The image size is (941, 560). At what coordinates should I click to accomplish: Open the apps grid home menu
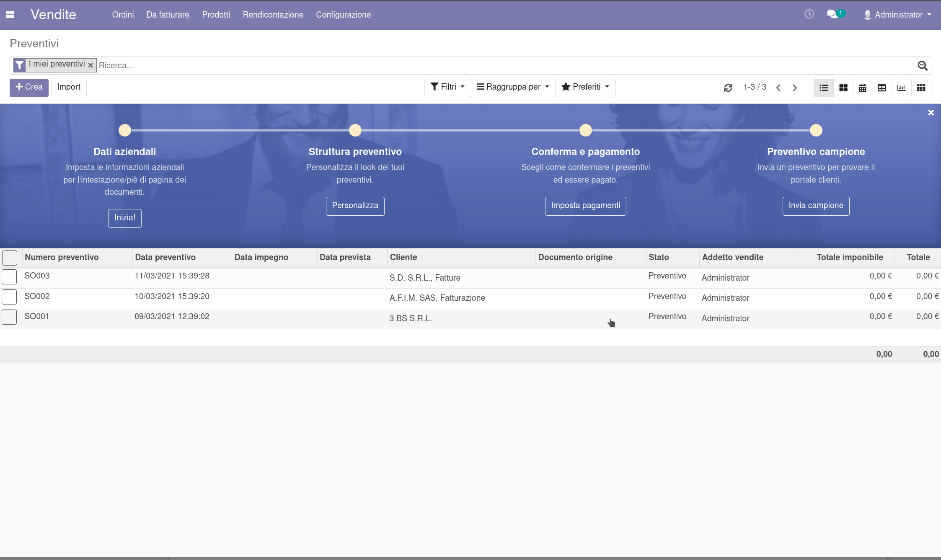(x=10, y=15)
